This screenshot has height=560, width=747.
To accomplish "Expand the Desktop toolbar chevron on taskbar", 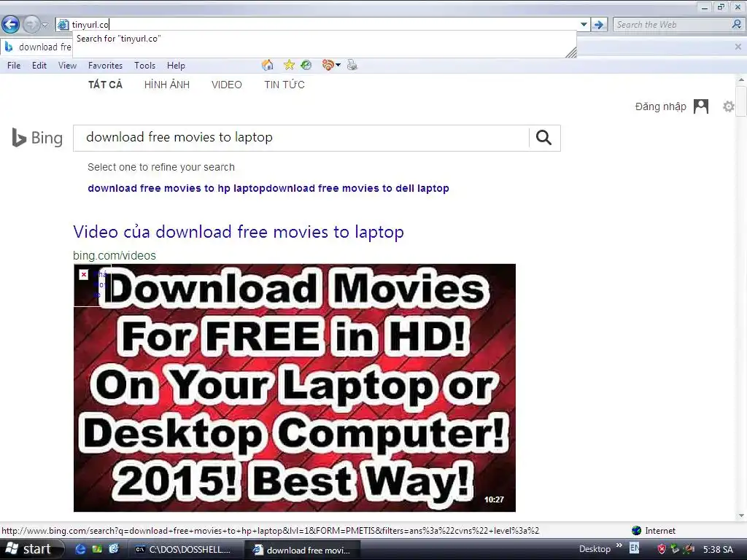I will click(x=619, y=545).
